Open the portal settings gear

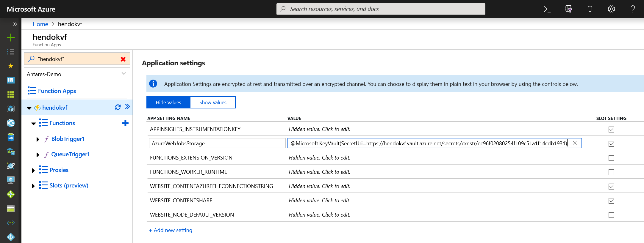tap(611, 9)
